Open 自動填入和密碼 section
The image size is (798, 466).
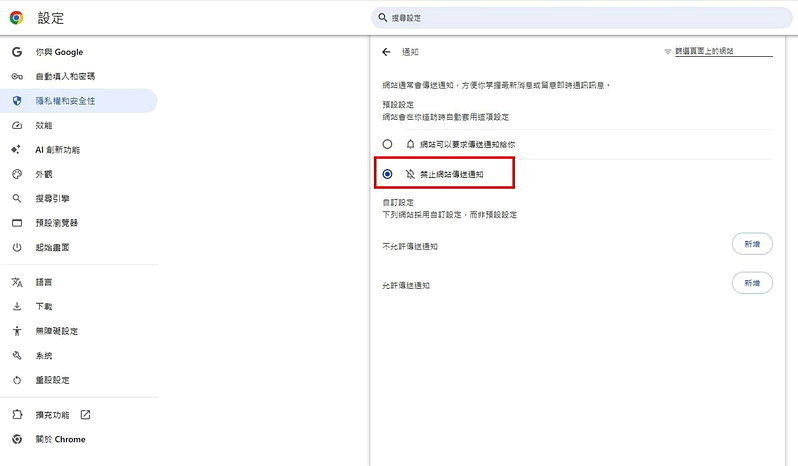click(x=79, y=76)
